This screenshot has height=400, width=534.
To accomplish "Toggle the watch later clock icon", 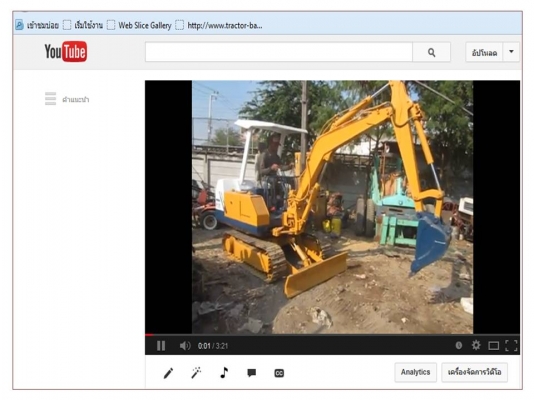I will click(459, 346).
